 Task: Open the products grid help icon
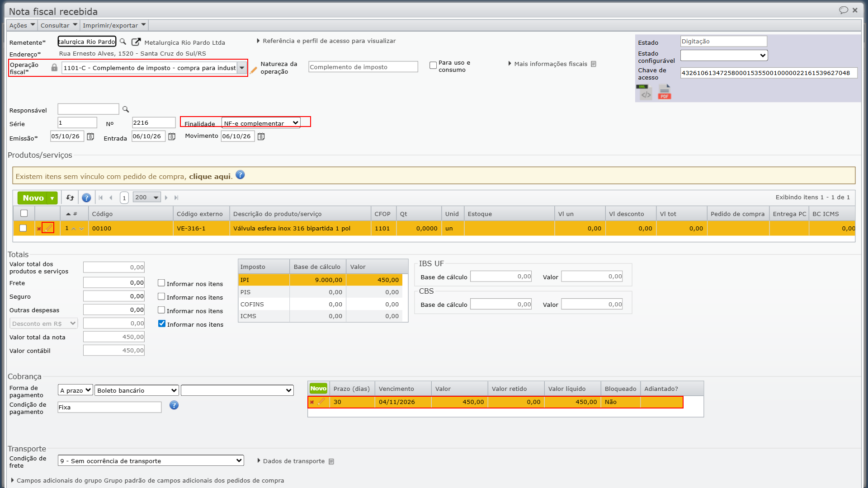point(86,197)
